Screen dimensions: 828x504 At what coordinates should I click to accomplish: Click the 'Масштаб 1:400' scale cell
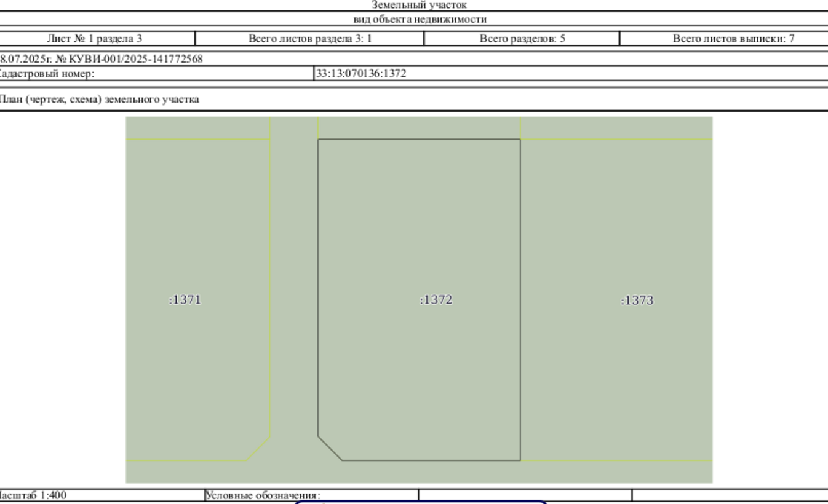point(33,495)
